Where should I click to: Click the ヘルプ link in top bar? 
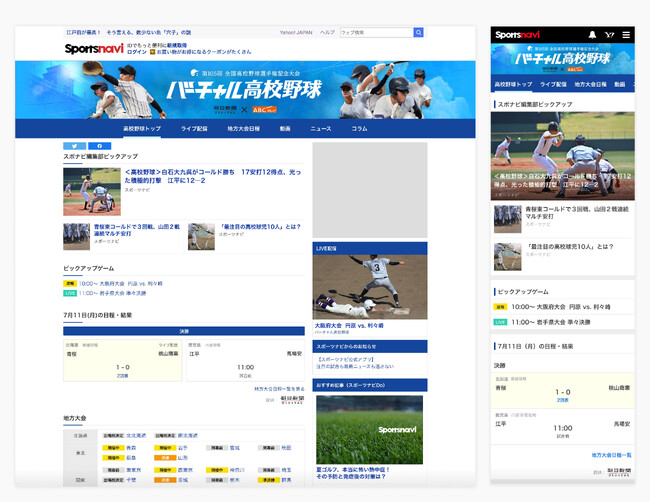click(327, 33)
